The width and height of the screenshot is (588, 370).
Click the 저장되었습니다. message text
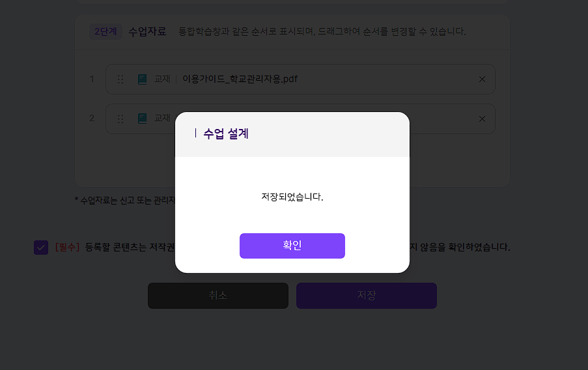(292, 197)
